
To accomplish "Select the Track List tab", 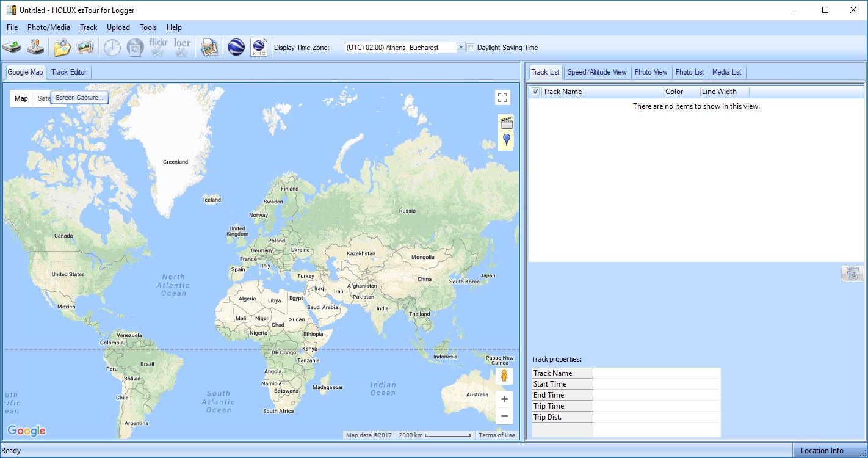I will 545,72.
